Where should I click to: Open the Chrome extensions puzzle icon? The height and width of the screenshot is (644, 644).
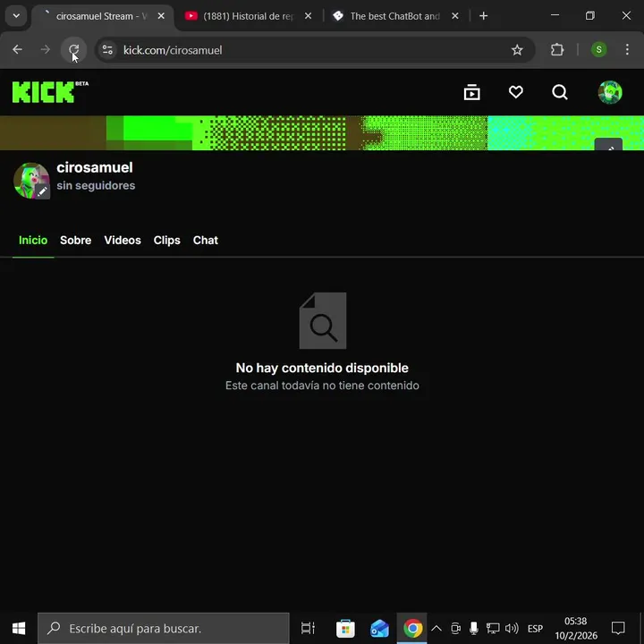pos(557,50)
